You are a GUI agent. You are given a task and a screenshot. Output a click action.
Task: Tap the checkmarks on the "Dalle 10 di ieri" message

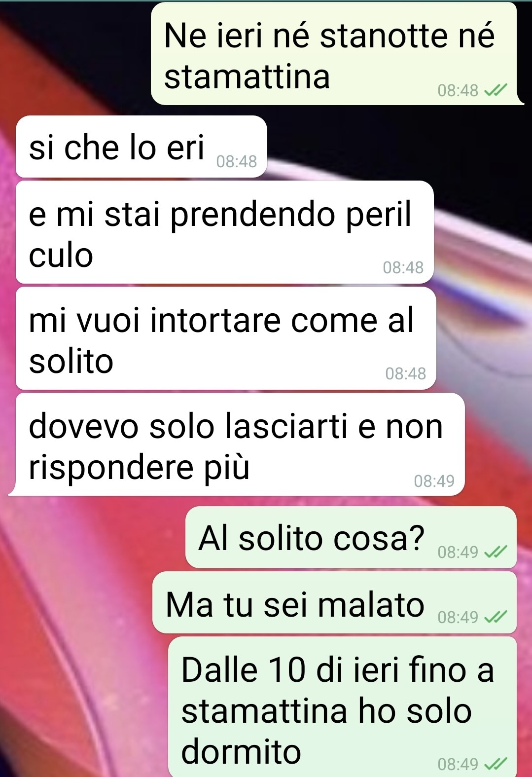495,764
